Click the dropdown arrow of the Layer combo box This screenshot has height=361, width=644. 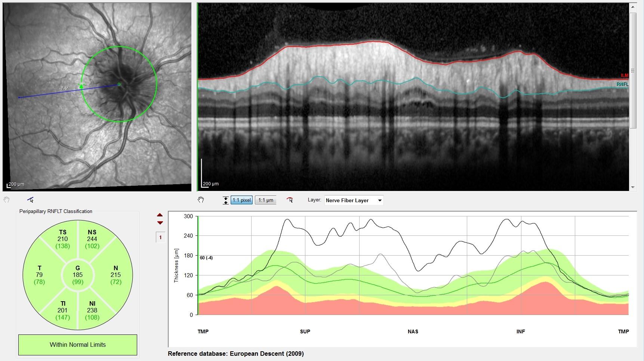[380, 200]
